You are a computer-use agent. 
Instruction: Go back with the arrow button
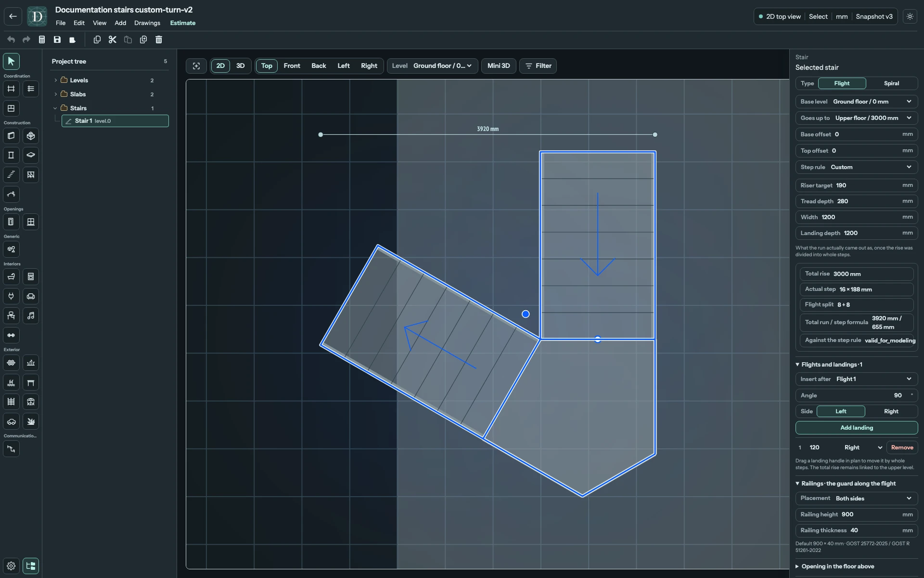click(x=13, y=16)
